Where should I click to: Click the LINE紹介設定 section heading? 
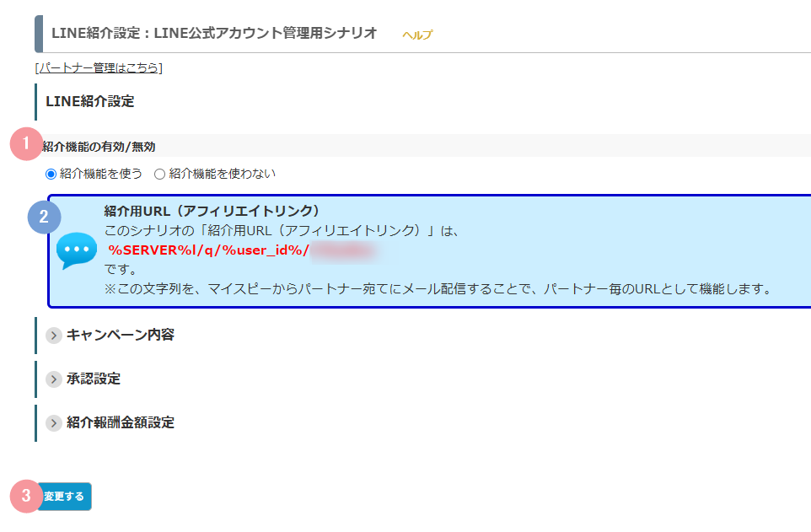pos(90,101)
